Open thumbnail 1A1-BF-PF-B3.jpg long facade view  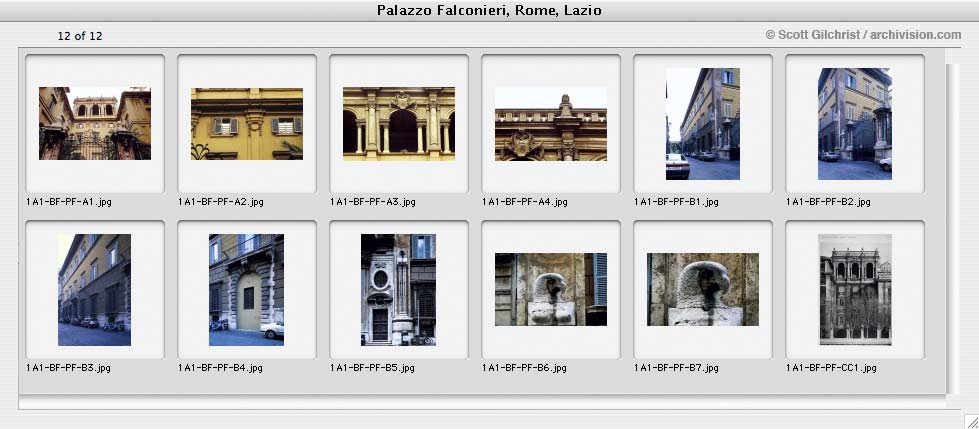click(94, 290)
